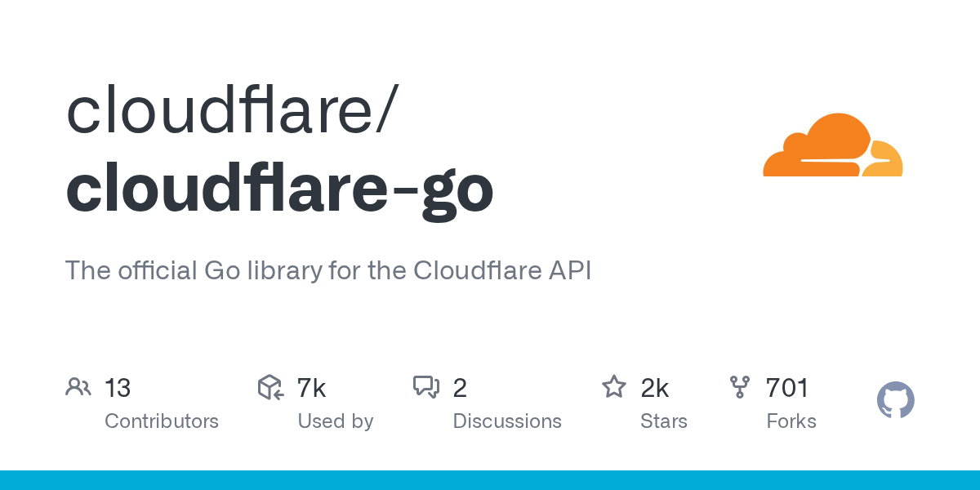Click the 7k used by count
The width and height of the screenshot is (980, 490).
point(311,388)
